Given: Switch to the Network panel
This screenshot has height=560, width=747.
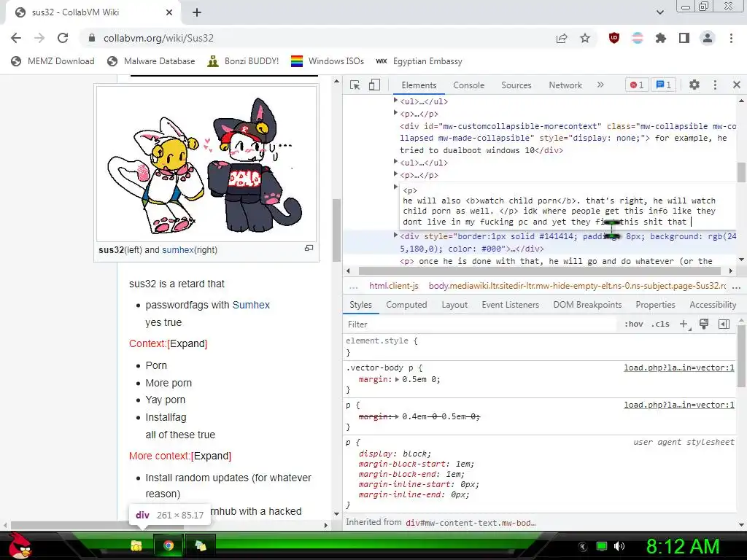Looking at the screenshot, I should point(565,85).
